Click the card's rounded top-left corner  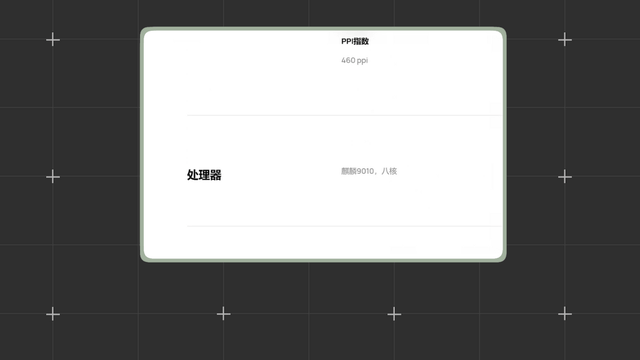click(146, 33)
